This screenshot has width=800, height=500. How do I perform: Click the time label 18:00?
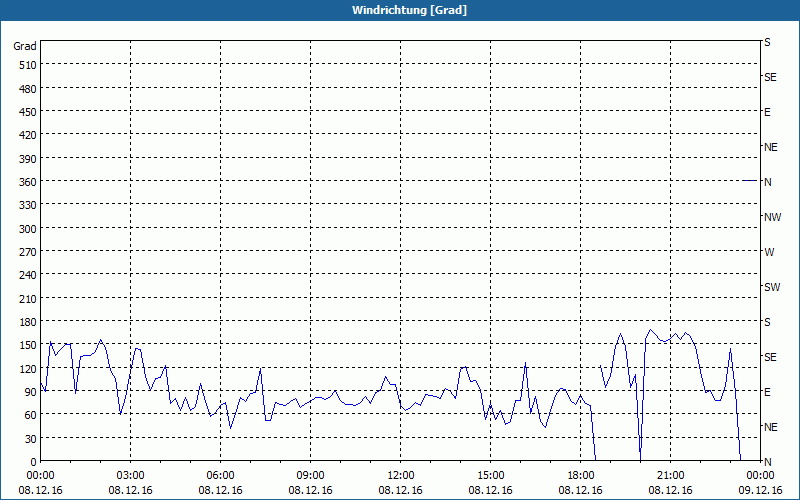click(x=581, y=476)
